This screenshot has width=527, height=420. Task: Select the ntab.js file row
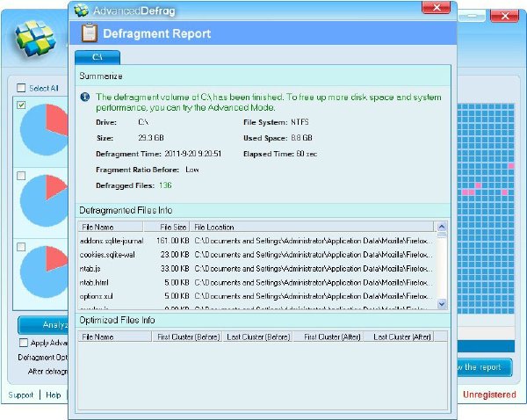point(256,268)
